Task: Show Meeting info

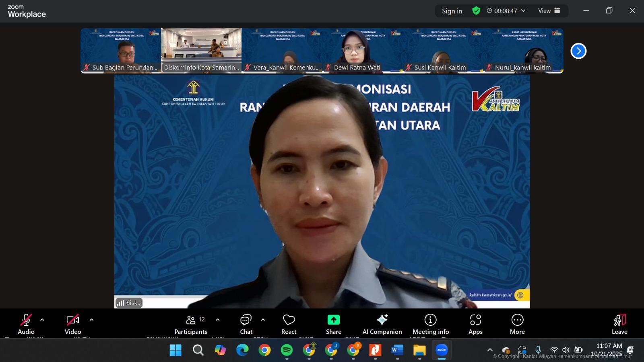Action: click(430, 324)
